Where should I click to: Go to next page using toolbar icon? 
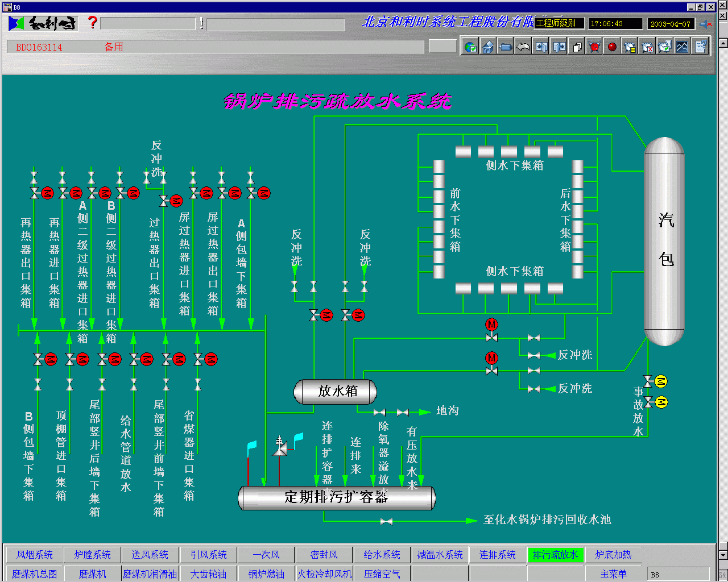point(559,47)
